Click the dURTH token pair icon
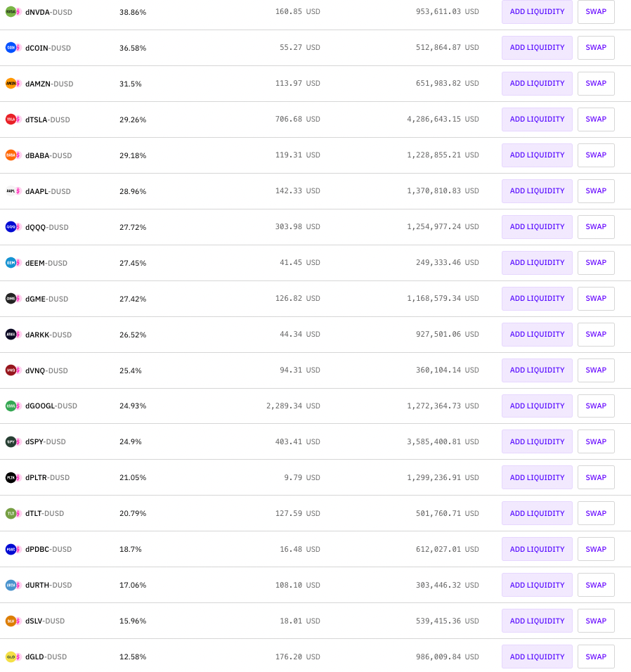 click(13, 585)
